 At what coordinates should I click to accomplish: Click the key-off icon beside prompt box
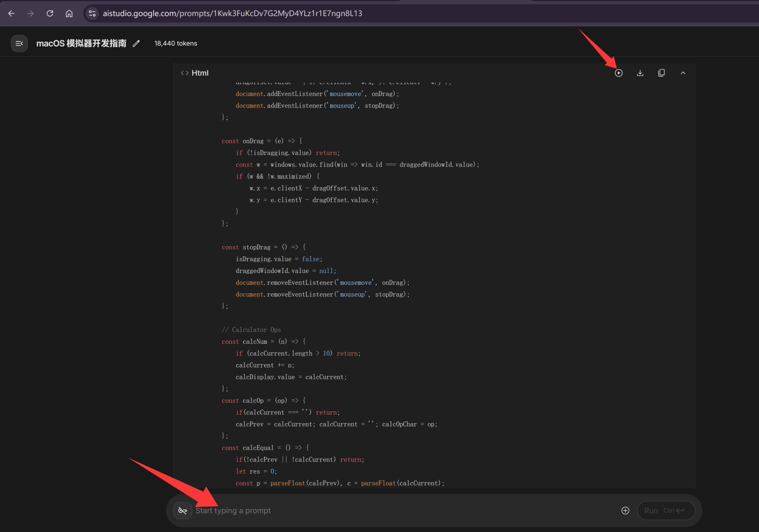click(182, 511)
